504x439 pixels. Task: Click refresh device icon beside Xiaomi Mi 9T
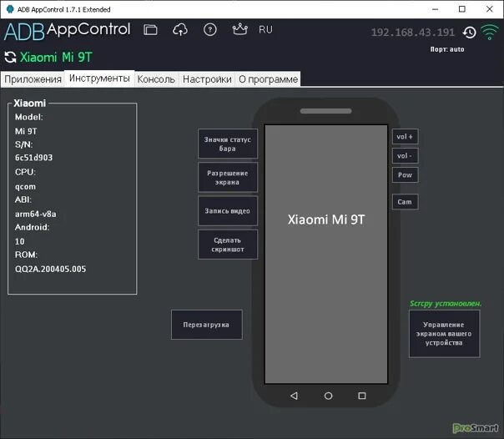click(10, 58)
